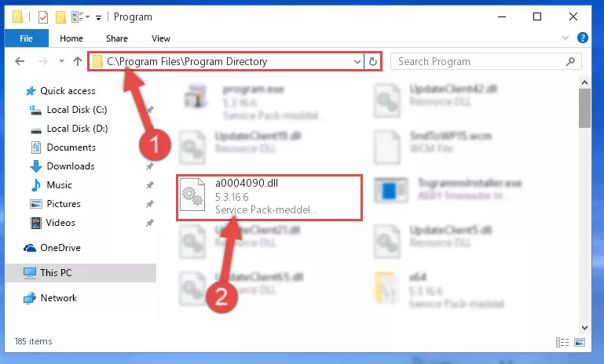Click the Quick access star icon
This screenshot has width=604, height=364.
click(x=31, y=91)
